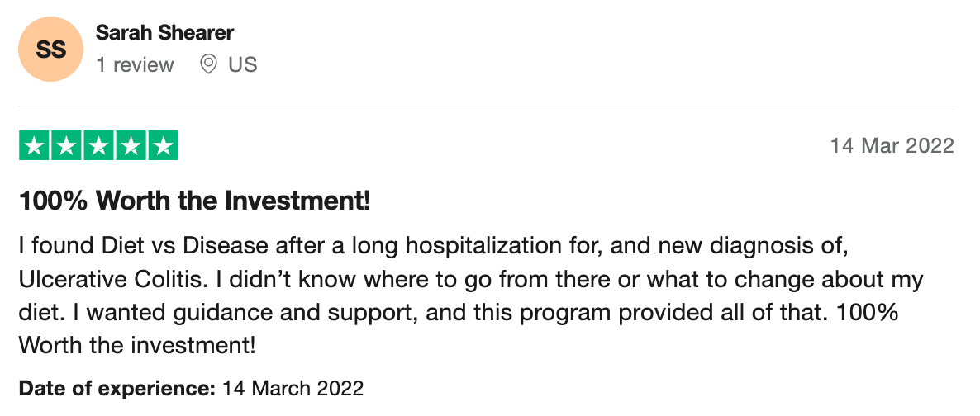Click the divider line below reviewer info
Viewport: 980px width, 416px height.
(x=487, y=106)
